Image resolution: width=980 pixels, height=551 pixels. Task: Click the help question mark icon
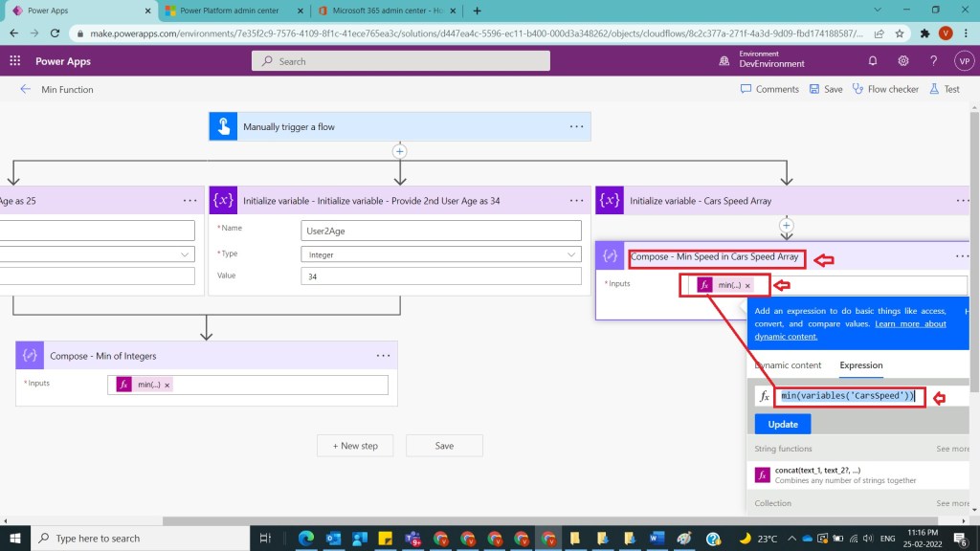coord(933,60)
